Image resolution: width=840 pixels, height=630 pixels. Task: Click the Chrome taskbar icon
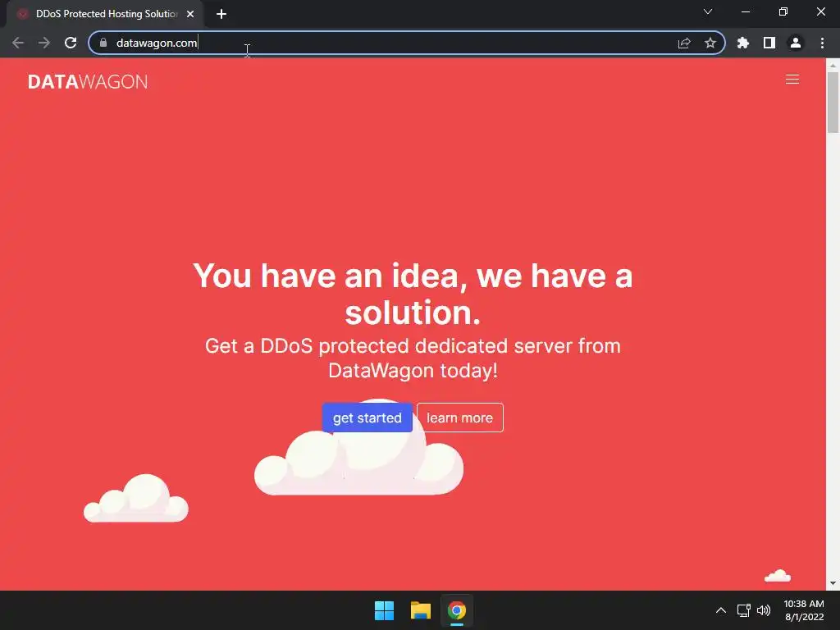(456, 610)
